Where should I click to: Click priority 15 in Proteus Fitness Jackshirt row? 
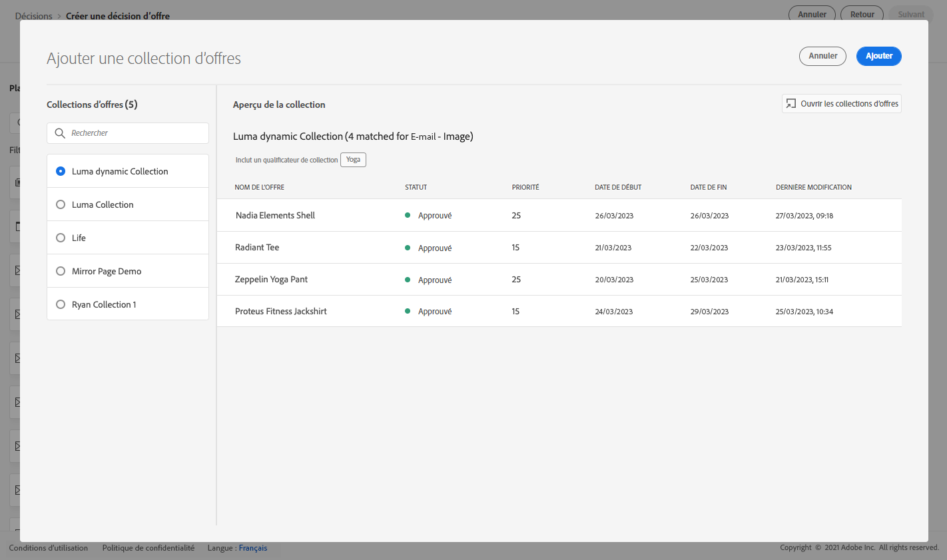515,311
